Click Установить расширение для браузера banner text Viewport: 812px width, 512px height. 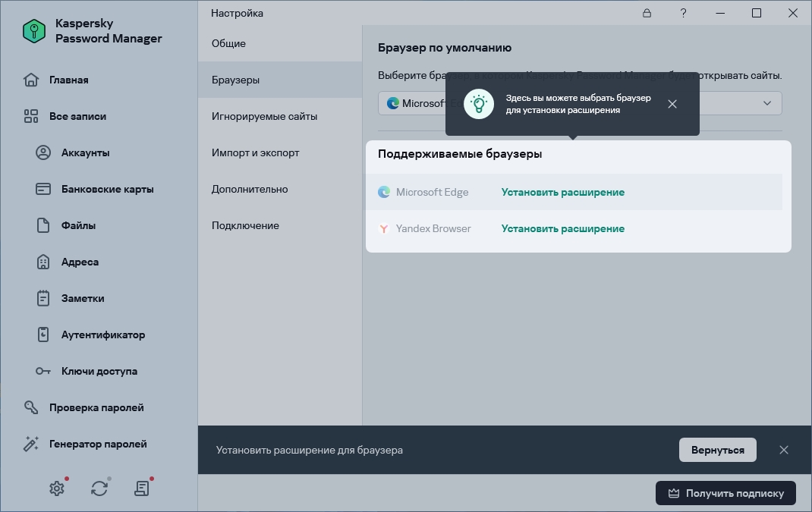(x=309, y=450)
